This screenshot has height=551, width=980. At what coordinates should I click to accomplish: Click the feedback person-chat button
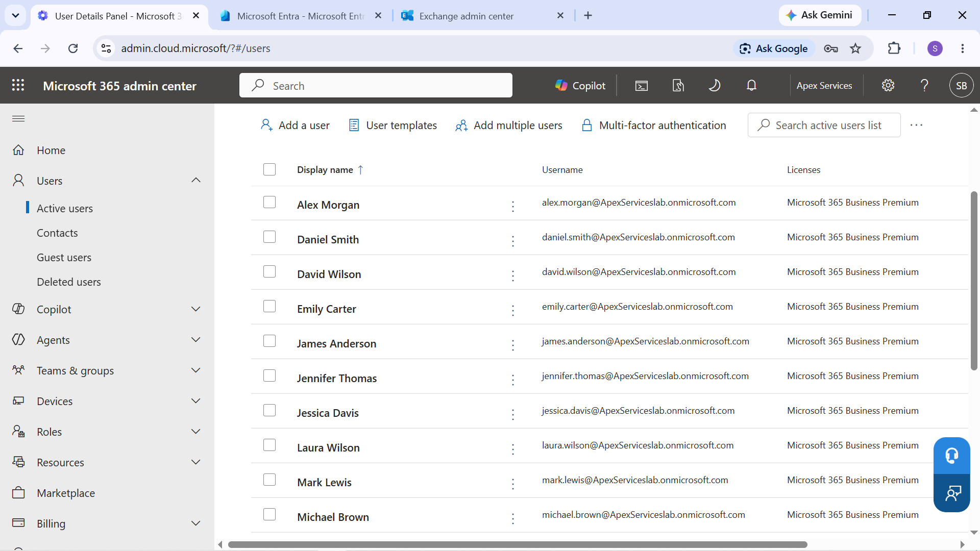pyautogui.click(x=951, y=493)
